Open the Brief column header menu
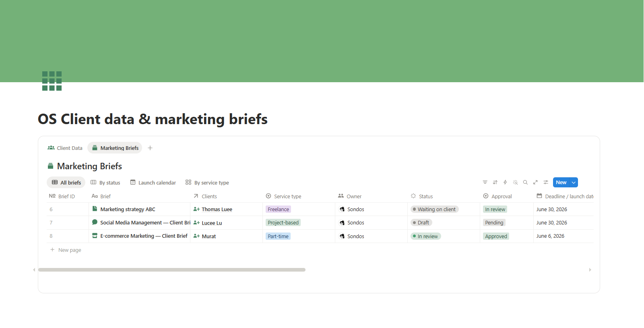 101,196
